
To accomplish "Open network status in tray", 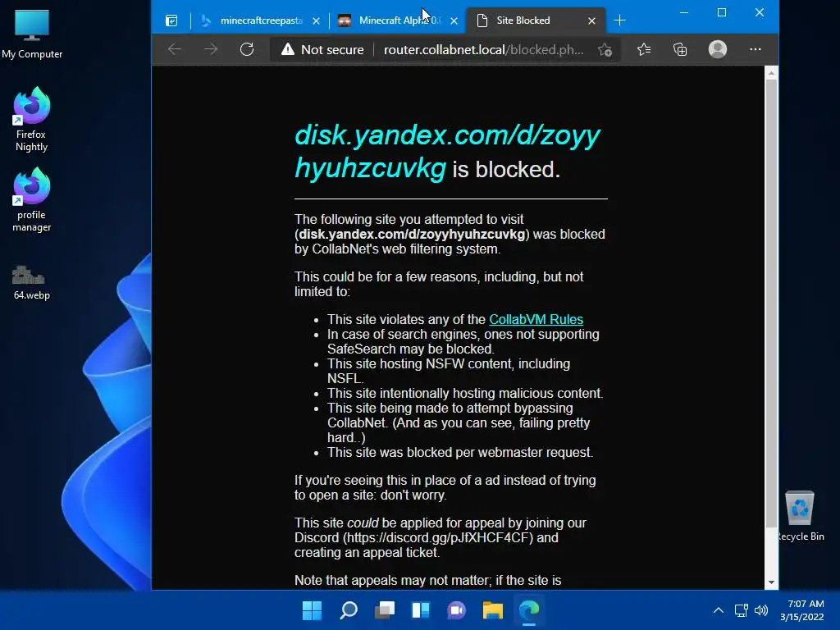I will (x=742, y=610).
